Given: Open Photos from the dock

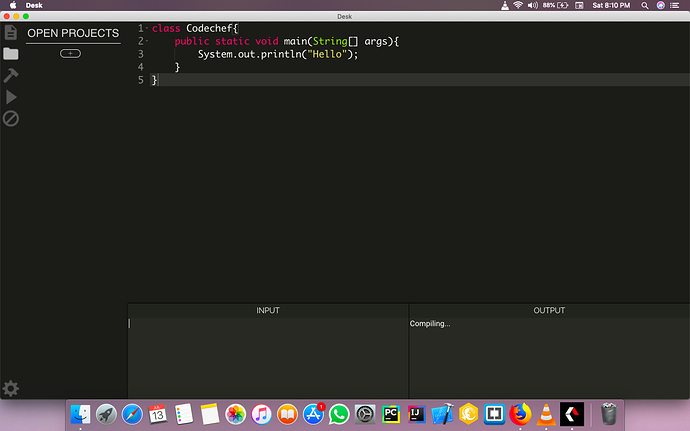Looking at the screenshot, I should (x=235, y=414).
